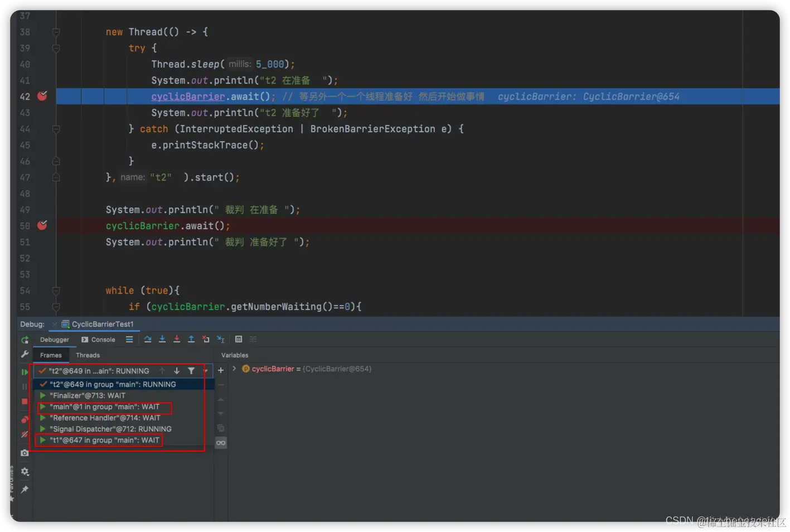Open the View Breakpoints icon
Image resolution: width=790 pixels, height=532 pixels.
25,420
